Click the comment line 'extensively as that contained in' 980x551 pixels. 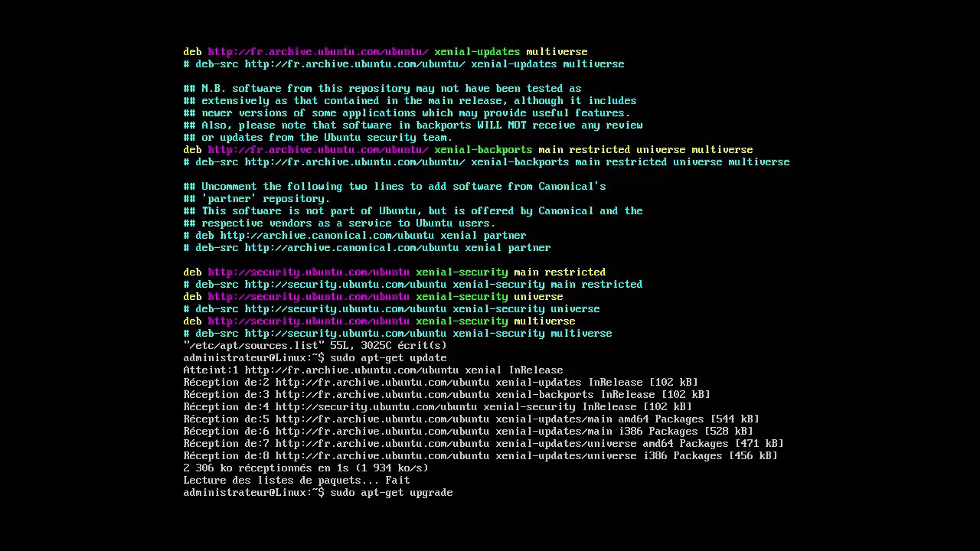(410, 101)
